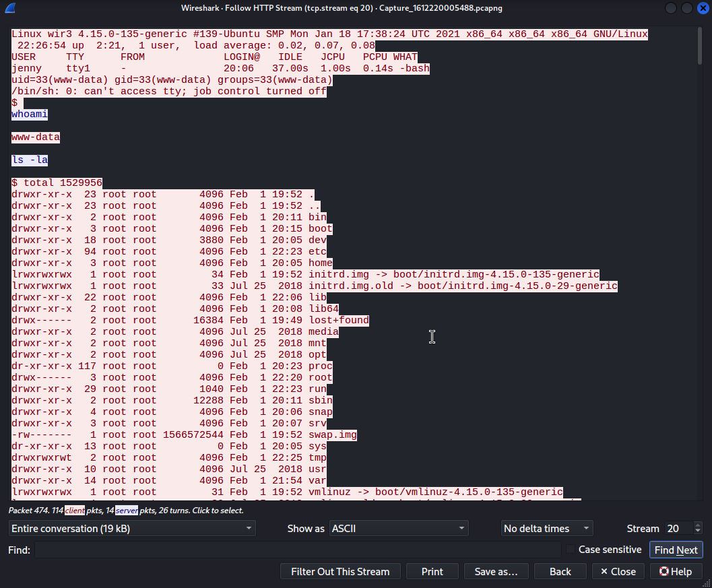This screenshot has width=712, height=588.
Task: Click Filter Out This Stream
Action: tap(340, 572)
